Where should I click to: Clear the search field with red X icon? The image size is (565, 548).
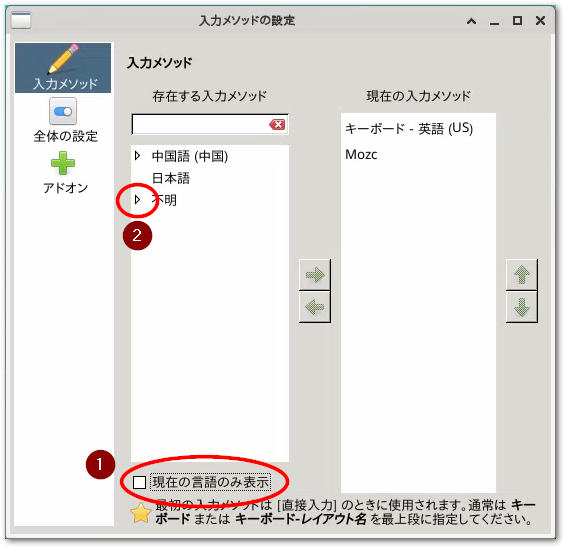coord(277,125)
